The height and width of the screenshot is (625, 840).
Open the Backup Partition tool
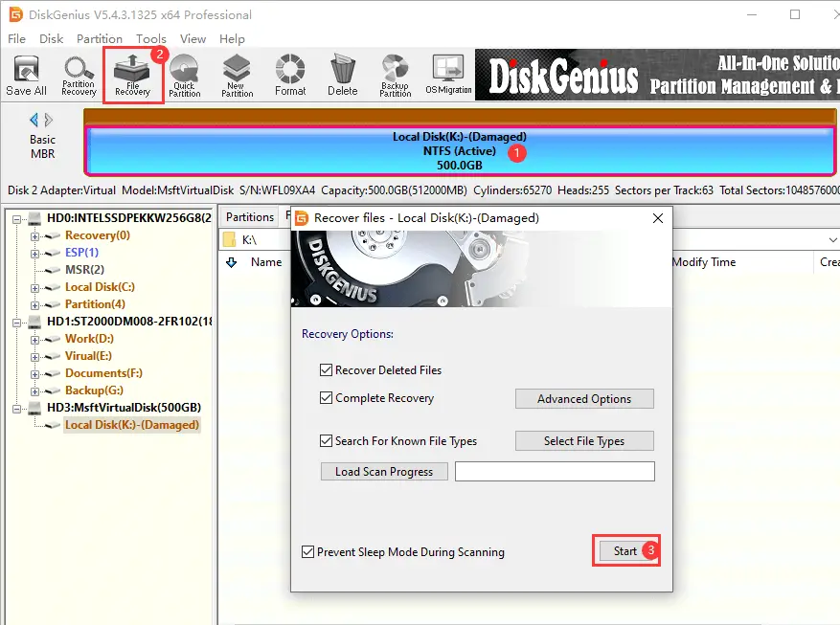pyautogui.click(x=396, y=76)
